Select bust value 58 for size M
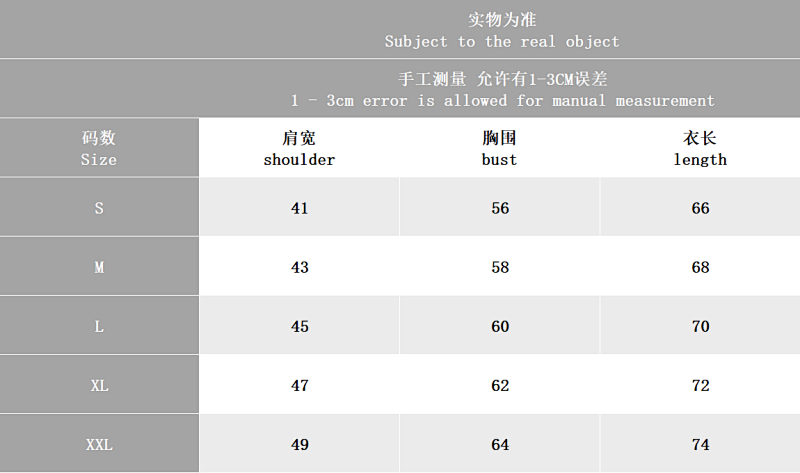This screenshot has height=473, width=800. [499, 266]
